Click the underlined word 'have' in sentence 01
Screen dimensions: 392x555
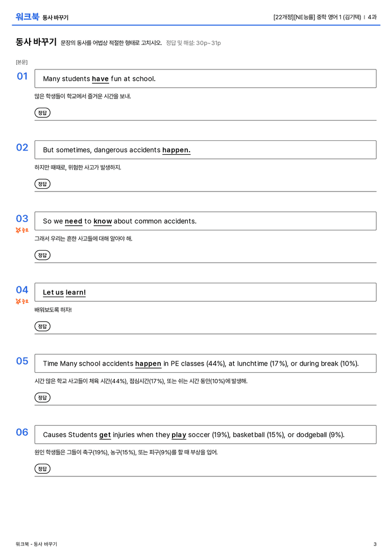(x=100, y=79)
